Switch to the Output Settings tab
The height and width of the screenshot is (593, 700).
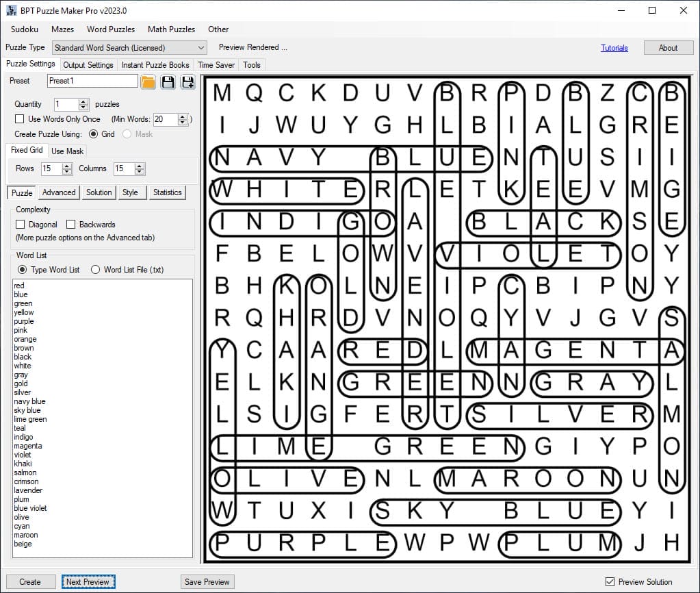click(88, 65)
